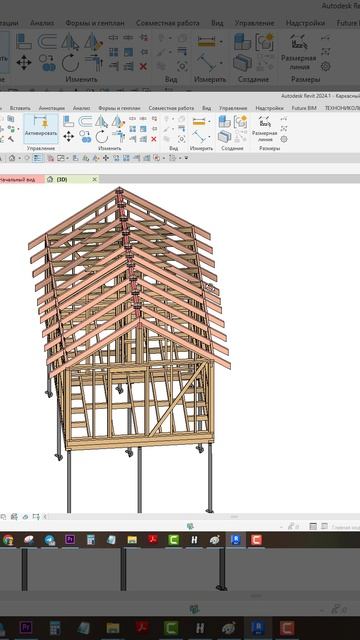Click the yellow Measure ruler icon

pyautogui.click(x=198, y=121)
